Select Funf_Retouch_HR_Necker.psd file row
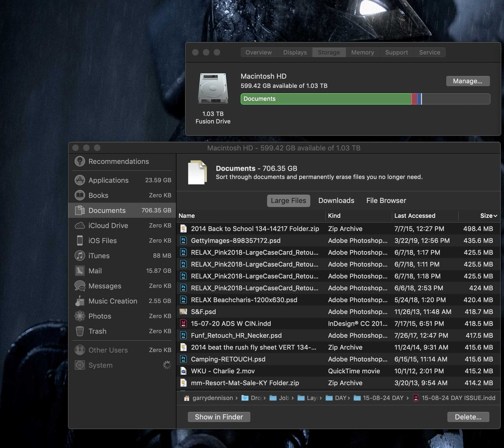This screenshot has width=504, height=448. [338, 335]
